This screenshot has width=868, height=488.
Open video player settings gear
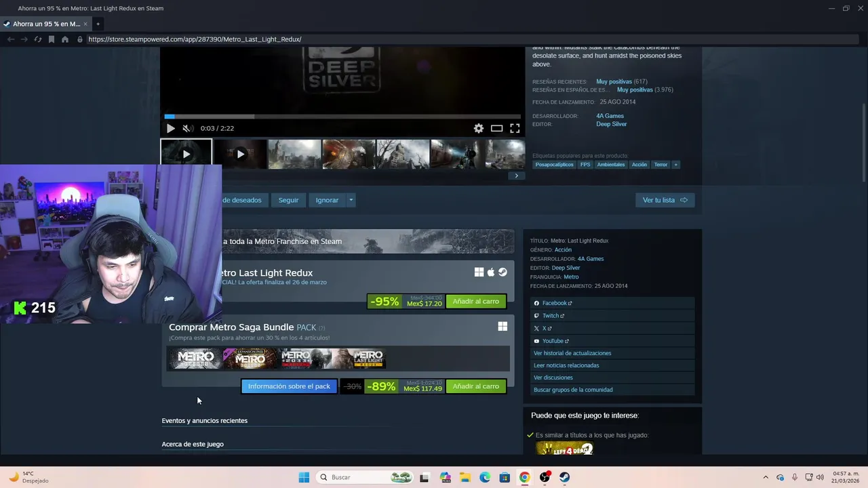[479, 128]
